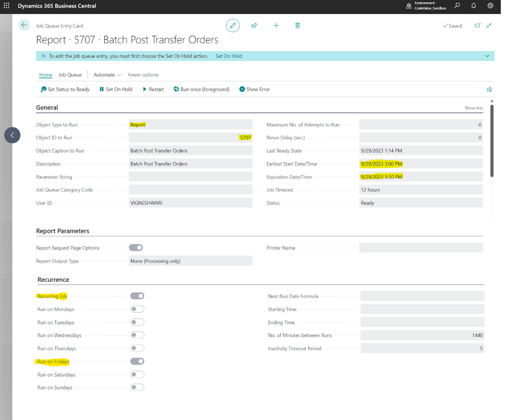Screen dimensions: 522x420
Task: Click the Saved status indicator
Action: pyautogui.click(x=452, y=26)
